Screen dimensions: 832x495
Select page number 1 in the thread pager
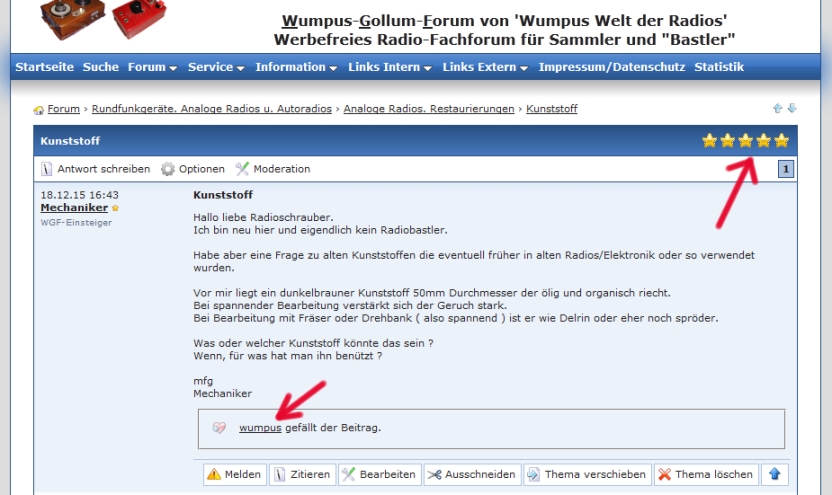[x=787, y=170]
